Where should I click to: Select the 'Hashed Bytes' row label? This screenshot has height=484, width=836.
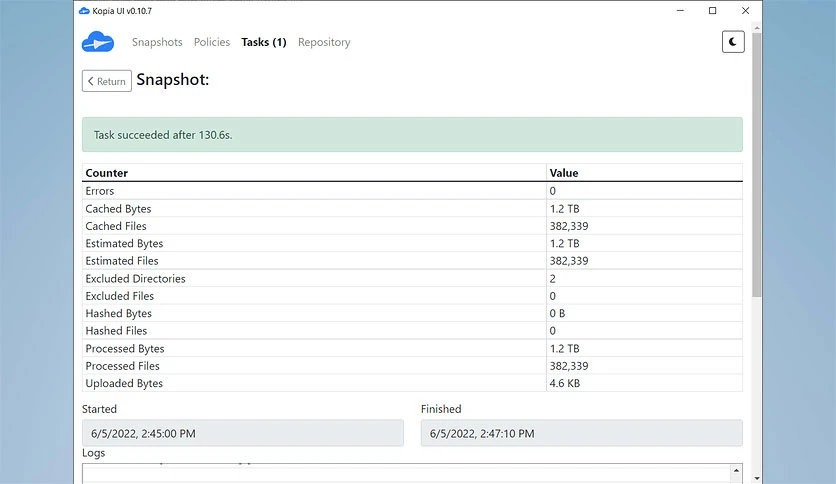point(118,313)
